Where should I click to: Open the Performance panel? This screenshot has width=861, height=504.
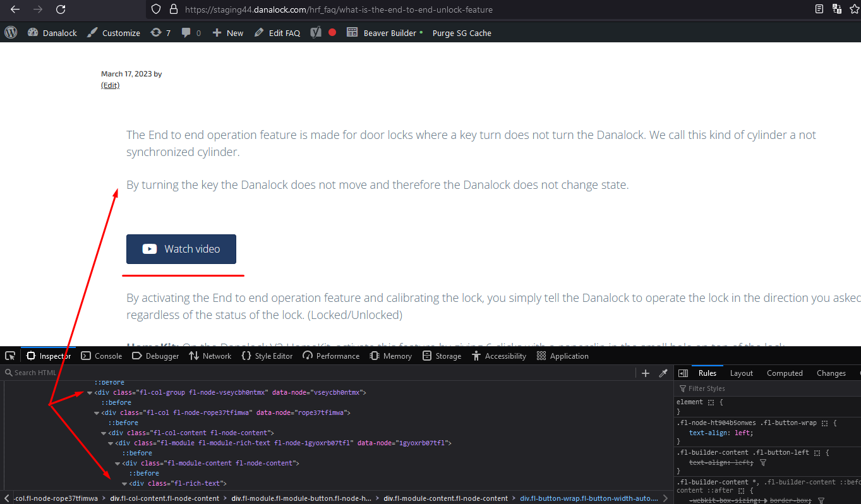click(x=331, y=356)
